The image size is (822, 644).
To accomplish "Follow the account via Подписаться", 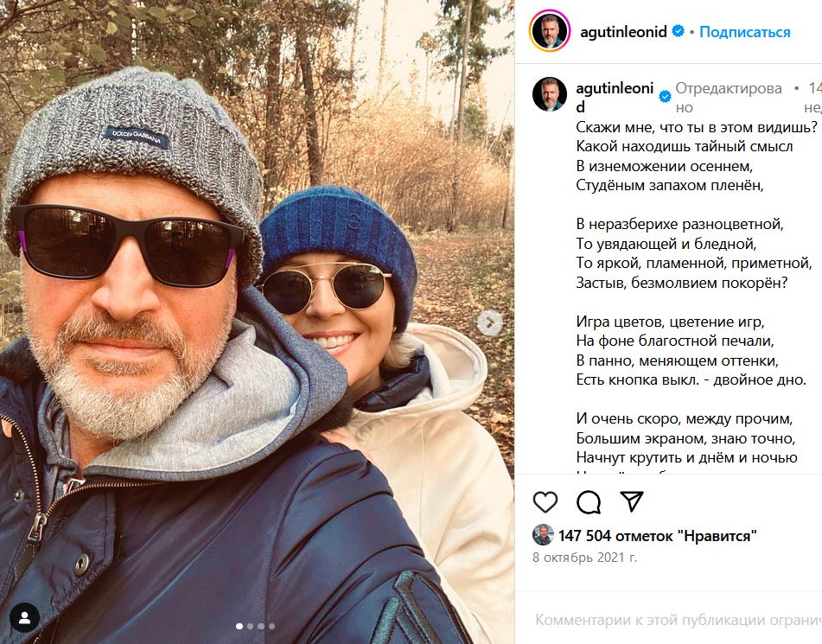I will (x=744, y=32).
